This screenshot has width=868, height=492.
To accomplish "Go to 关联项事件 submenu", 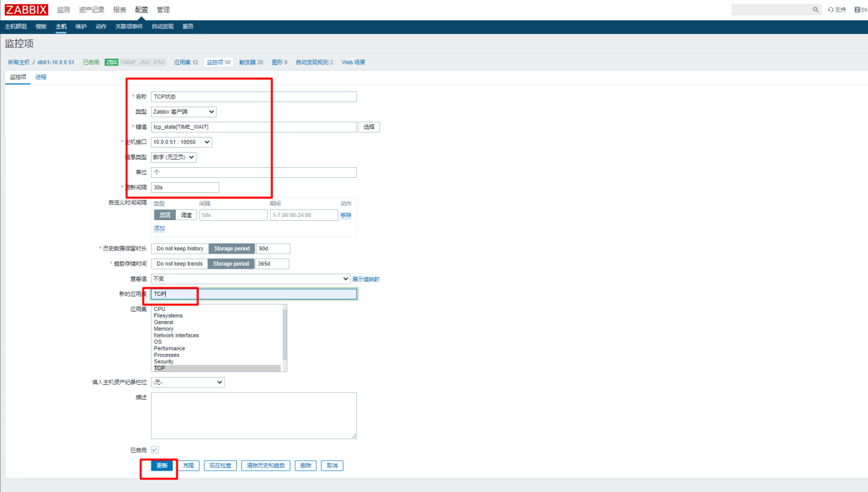I will pyautogui.click(x=129, y=26).
